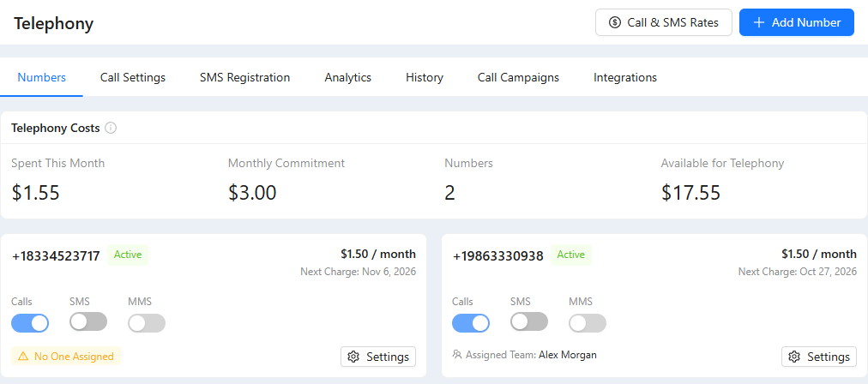
Task: Click Next Charge: Nov 6, 2026
Action: click(359, 272)
